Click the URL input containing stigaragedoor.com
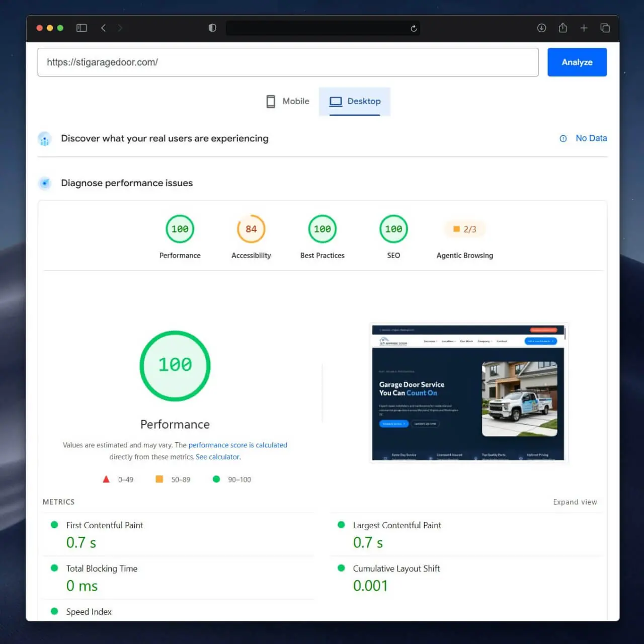 click(x=288, y=62)
